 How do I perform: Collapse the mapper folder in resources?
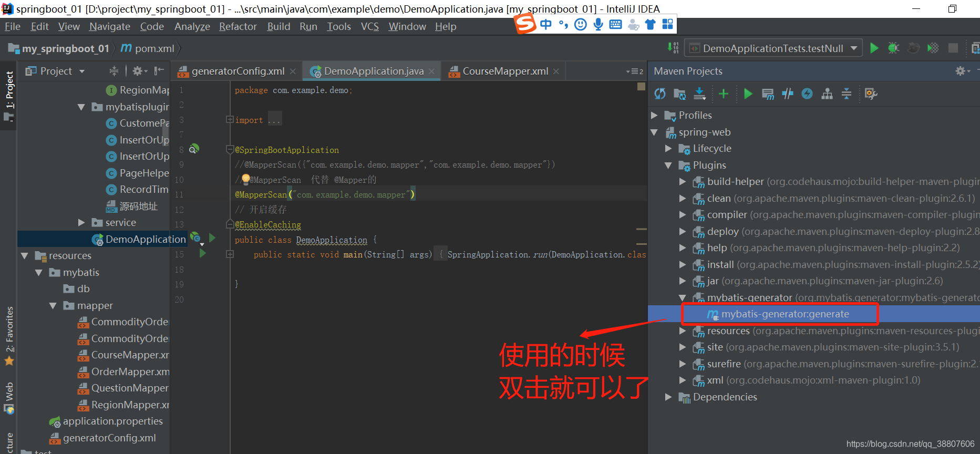coord(53,305)
